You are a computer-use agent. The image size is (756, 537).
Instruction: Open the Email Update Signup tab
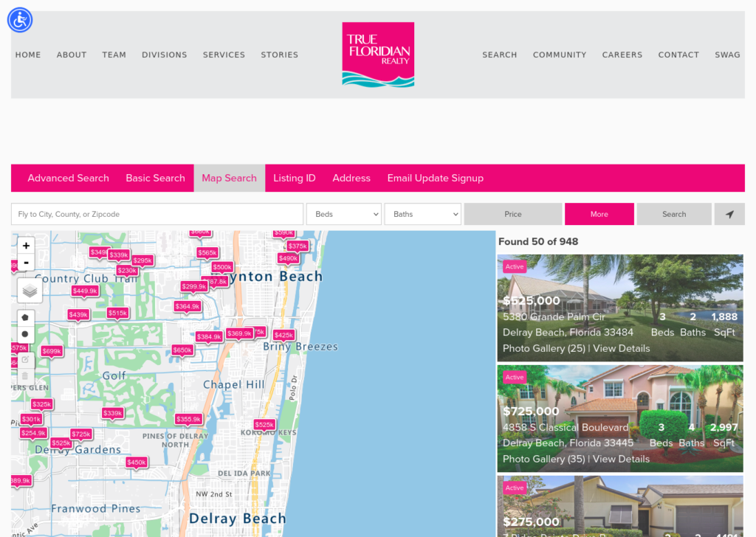coord(436,179)
